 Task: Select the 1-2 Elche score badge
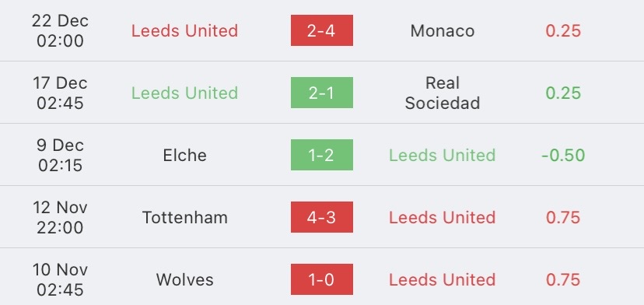pyautogui.click(x=321, y=155)
